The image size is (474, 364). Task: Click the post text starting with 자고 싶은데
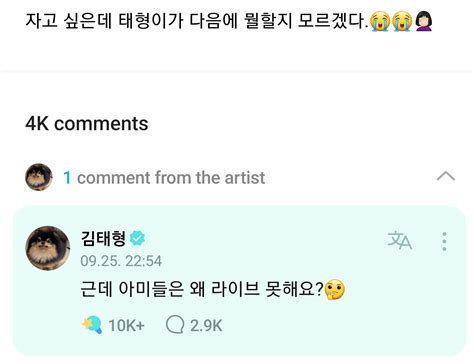(x=229, y=21)
